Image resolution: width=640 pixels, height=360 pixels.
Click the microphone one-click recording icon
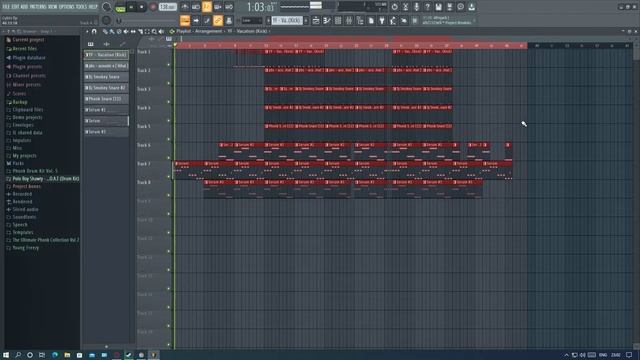[x=416, y=7]
